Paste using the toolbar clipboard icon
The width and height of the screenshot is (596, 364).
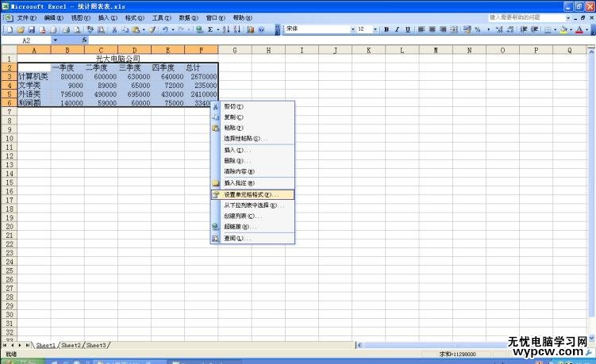[x=136, y=29]
